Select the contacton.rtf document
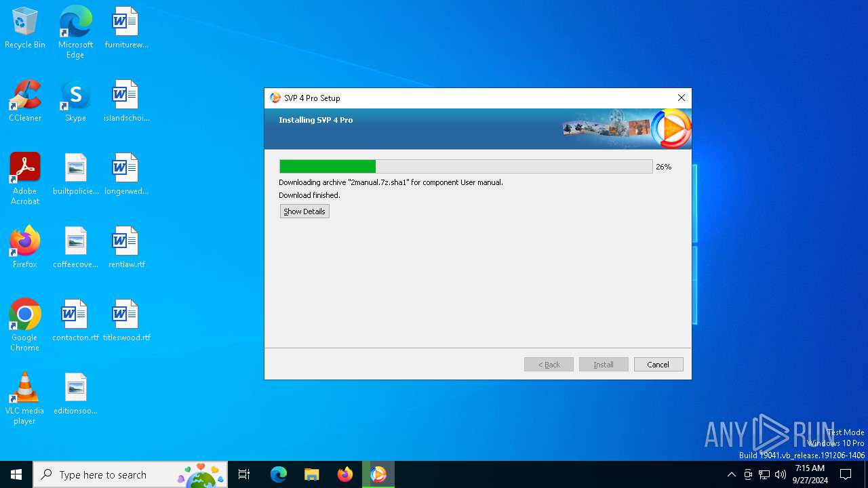 (x=76, y=321)
